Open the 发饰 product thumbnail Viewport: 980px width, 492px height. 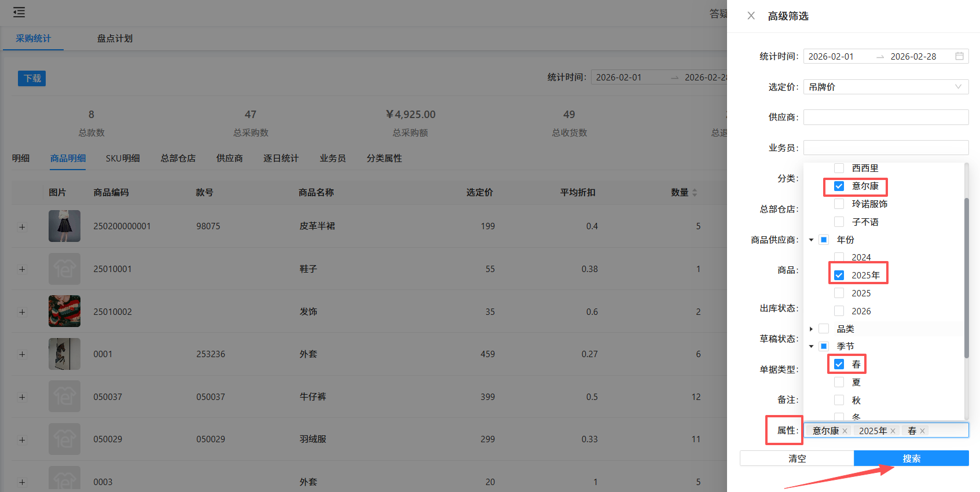[x=64, y=311]
